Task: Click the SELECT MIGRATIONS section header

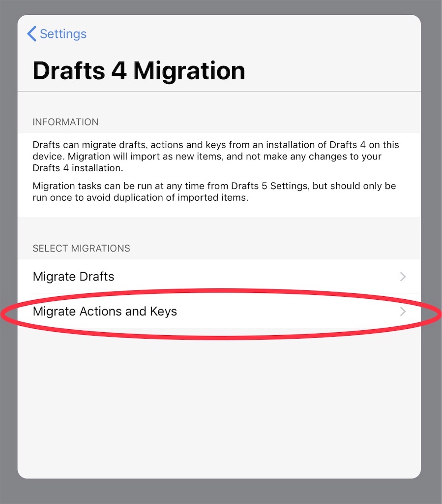Action: coord(81,248)
